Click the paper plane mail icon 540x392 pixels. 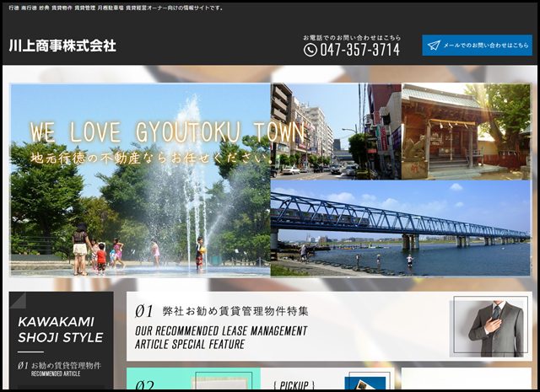coord(434,46)
